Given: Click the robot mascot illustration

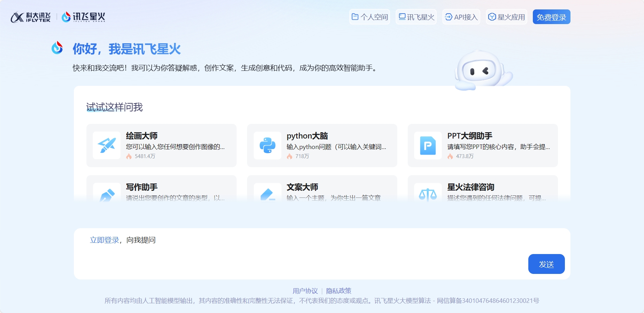Looking at the screenshot, I should tap(483, 70).
